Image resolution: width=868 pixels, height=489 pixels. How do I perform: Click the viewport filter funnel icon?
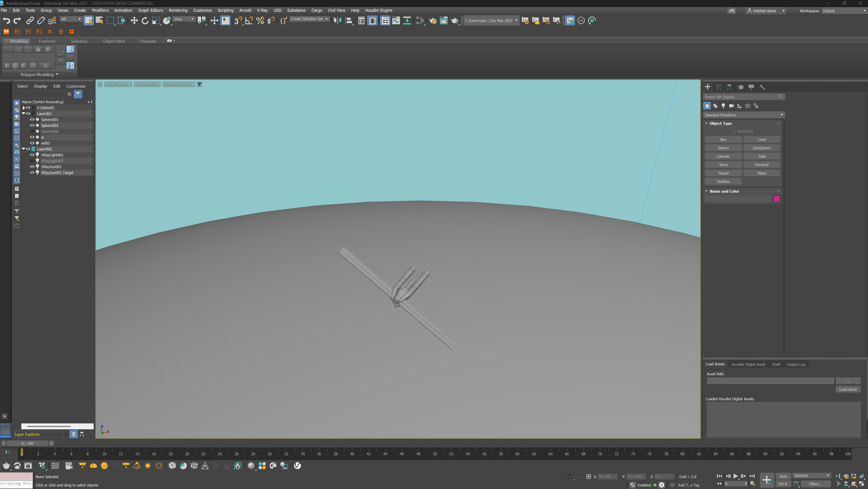(x=199, y=84)
